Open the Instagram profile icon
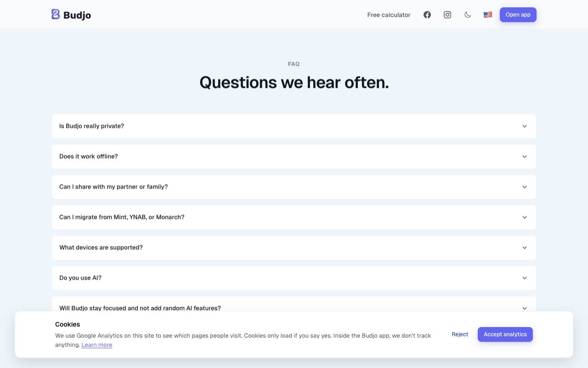This screenshot has height=368, width=588. [x=447, y=15]
